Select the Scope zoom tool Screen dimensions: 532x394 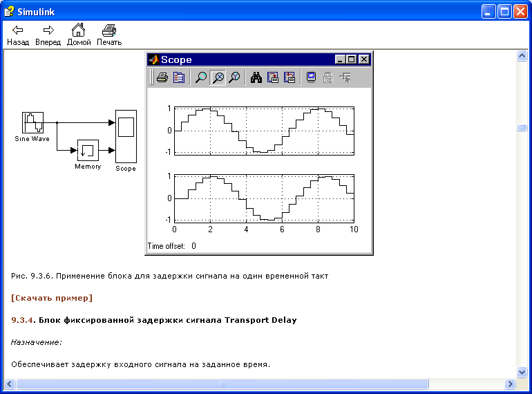[x=201, y=77]
